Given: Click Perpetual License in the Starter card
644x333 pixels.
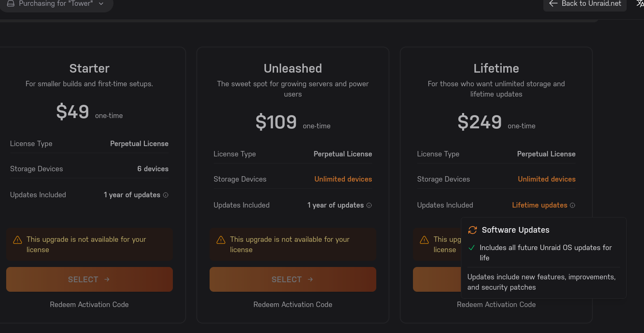Looking at the screenshot, I should coord(139,144).
